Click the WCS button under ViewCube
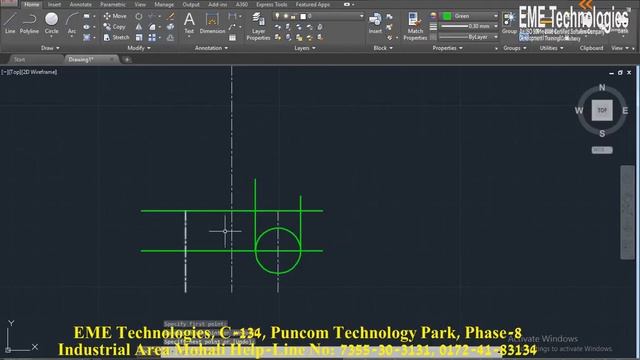The height and width of the screenshot is (360, 640). (x=602, y=150)
